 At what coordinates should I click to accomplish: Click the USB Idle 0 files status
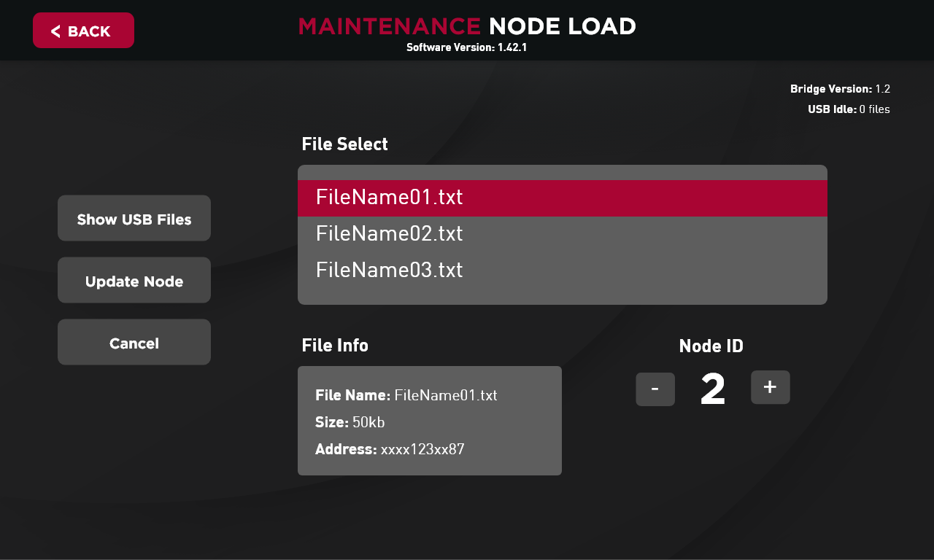point(849,109)
